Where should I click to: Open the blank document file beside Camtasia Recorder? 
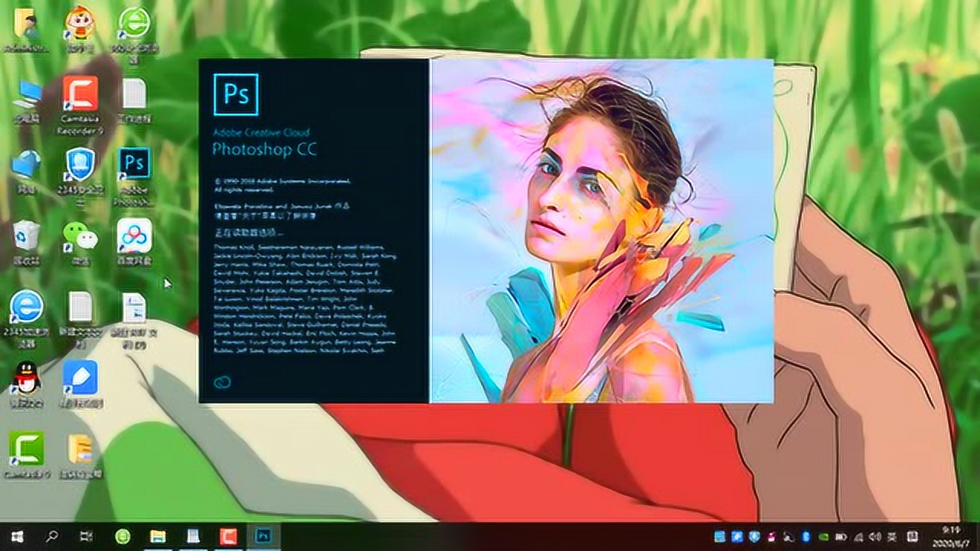coord(135,99)
